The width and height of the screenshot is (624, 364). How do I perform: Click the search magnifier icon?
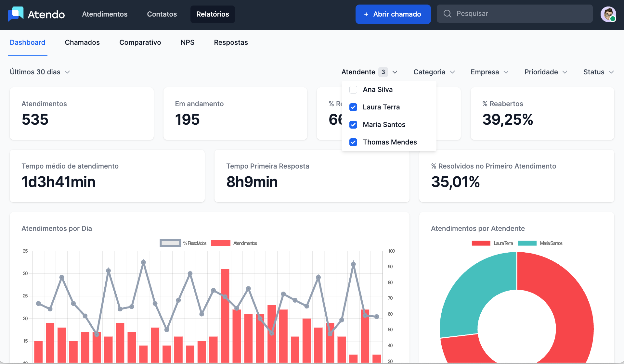tap(448, 14)
